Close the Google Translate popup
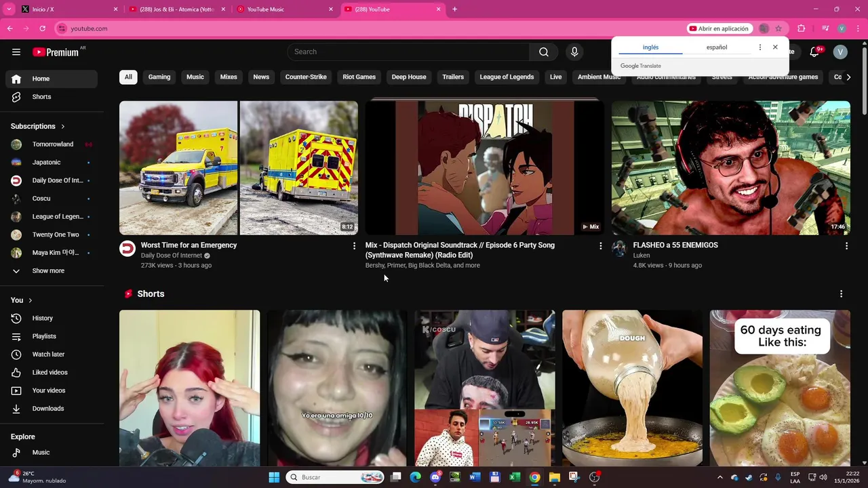 [775, 47]
